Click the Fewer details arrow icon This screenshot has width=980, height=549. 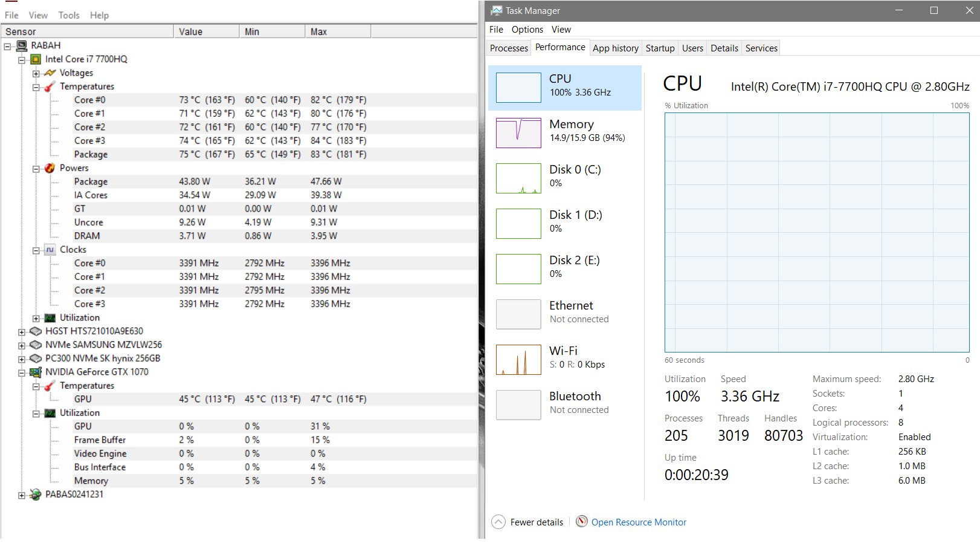pos(498,522)
